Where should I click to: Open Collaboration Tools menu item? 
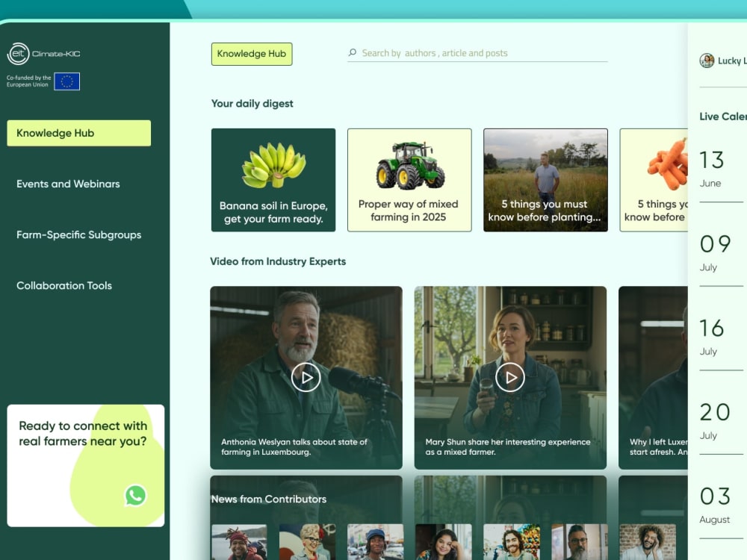pos(64,286)
